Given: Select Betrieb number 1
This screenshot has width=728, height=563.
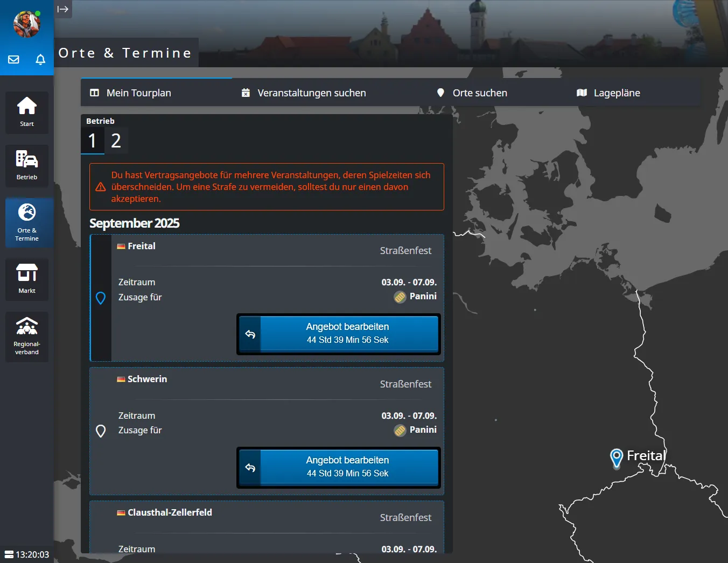Looking at the screenshot, I should point(93,140).
